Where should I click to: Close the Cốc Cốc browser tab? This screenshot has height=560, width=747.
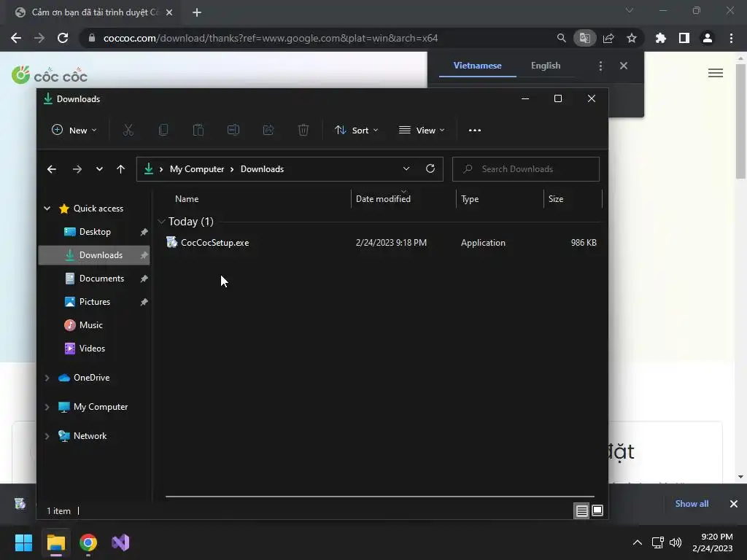(169, 12)
